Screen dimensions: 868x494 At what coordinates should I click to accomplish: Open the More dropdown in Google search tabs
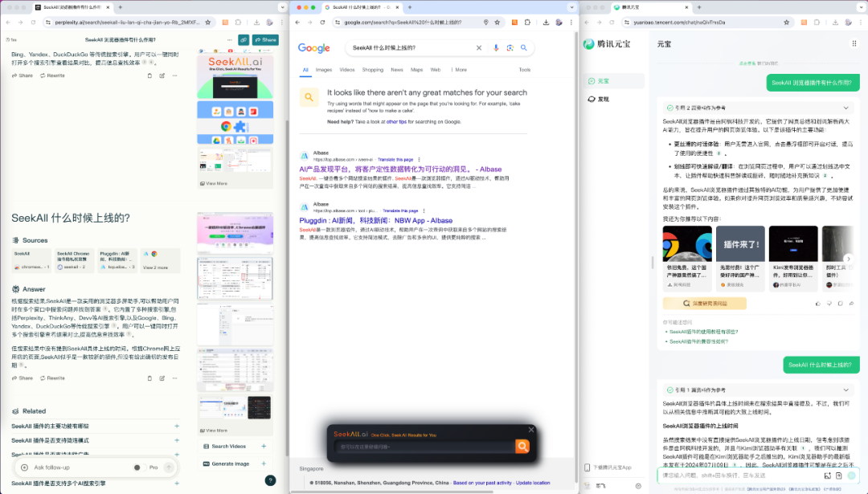pos(459,70)
